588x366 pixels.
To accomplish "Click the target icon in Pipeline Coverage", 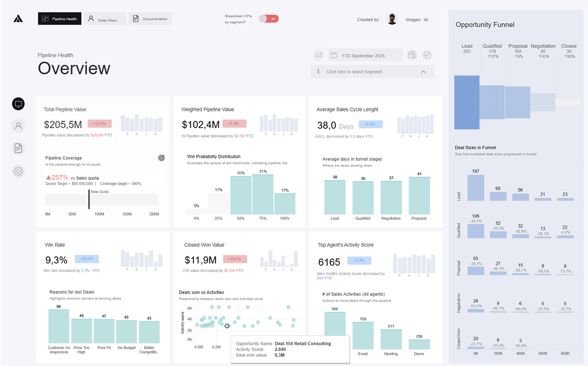I will point(162,158).
